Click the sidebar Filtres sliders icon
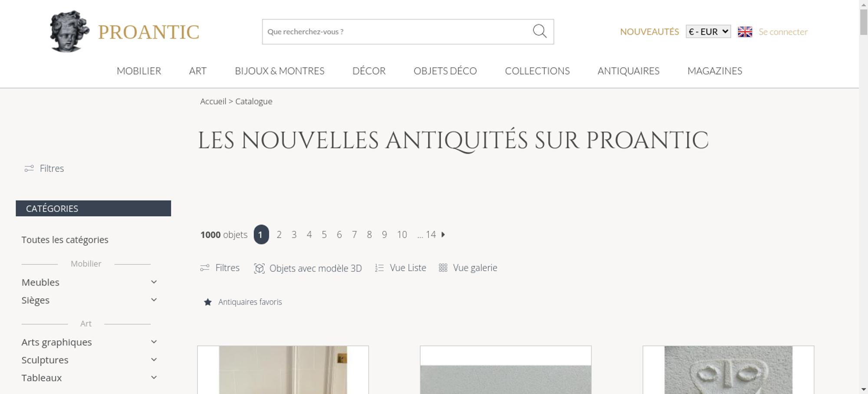Screen dimensions: 868x394 (x=29, y=168)
